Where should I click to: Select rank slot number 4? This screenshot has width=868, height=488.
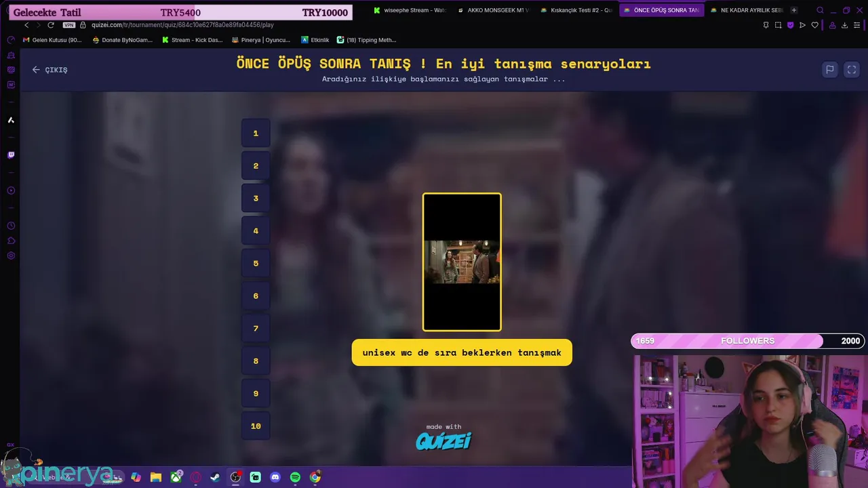click(256, 231)
